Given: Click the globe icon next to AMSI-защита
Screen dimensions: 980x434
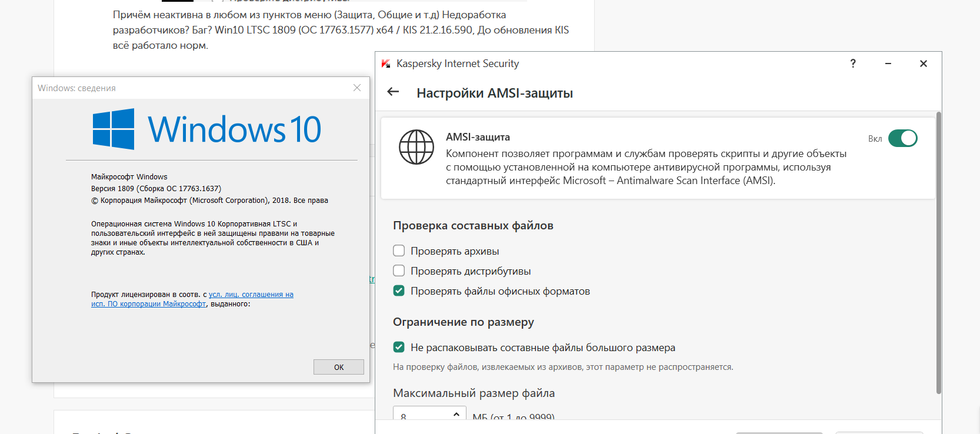Looking at the screenshot, I should tap(416, 147).
